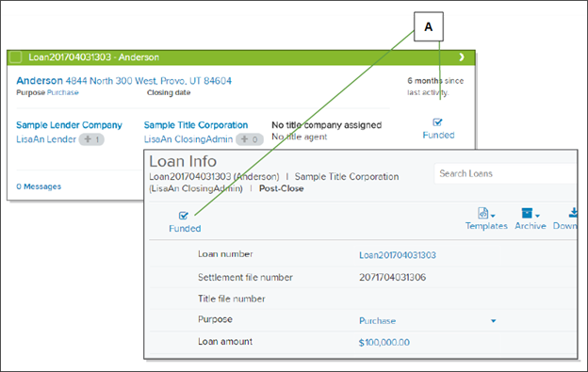Click the LisaAn ClosingAdmin link on loan card
The width and height of the screenshot is (588, 372).
tap(188, 139)
